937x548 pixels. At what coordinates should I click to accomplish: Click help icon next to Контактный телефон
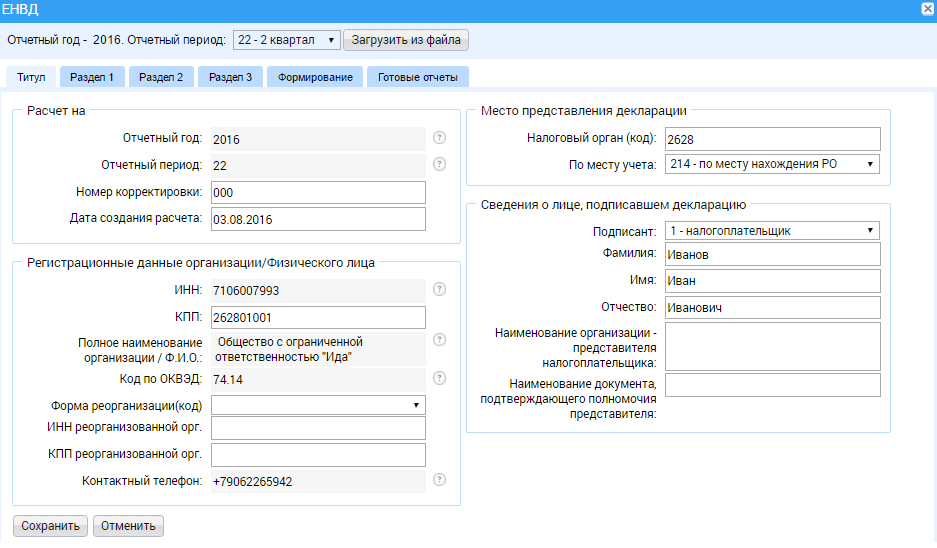[439, 480]
